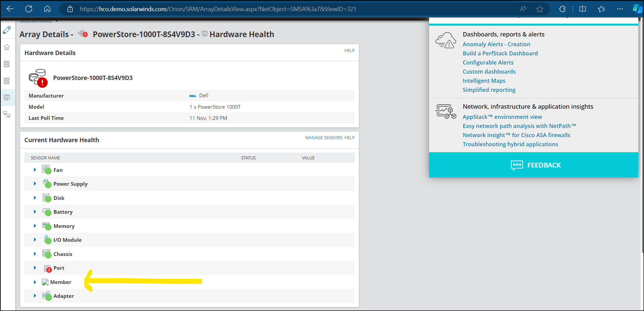This screenshot has height=311, width=644.
Task: Click the browser address bar URL
Action: pyautogui.click(x=218, y=9)
